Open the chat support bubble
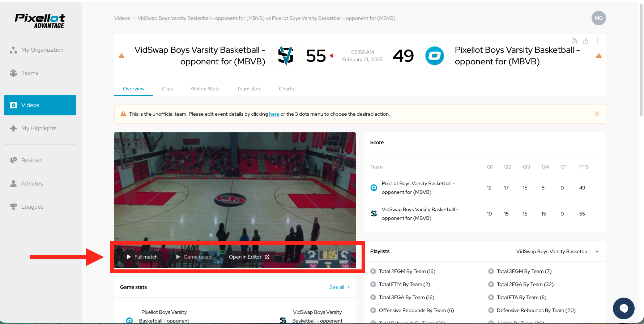This screenshot has width=644, height=324. pyautogui.click(x=623, y=308)
